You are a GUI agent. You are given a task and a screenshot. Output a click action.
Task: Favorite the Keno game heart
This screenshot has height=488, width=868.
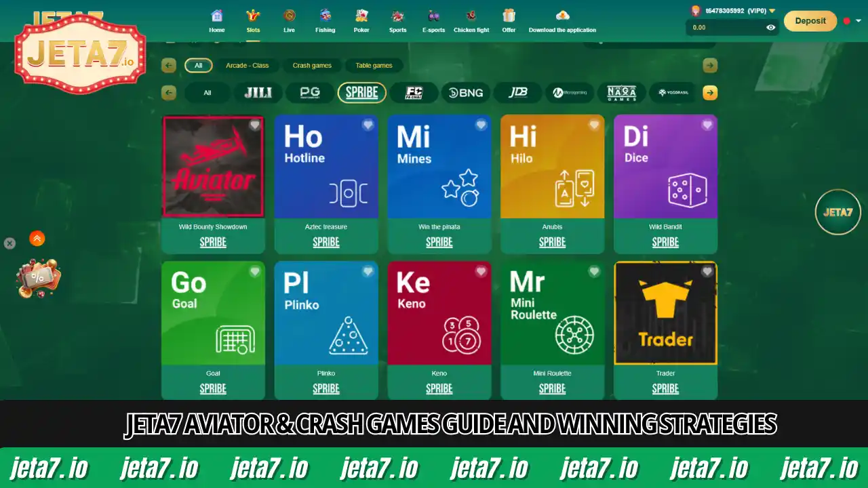481,271
